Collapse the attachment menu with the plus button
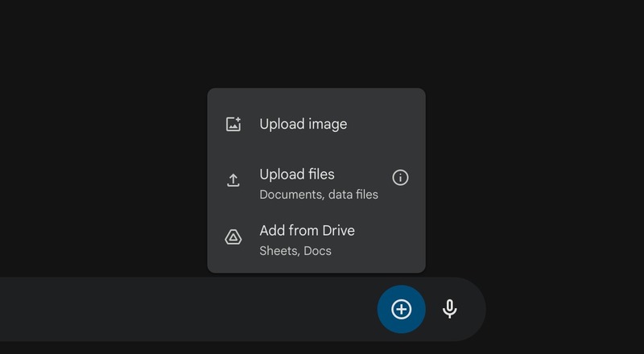 click(x=401, y=309)
